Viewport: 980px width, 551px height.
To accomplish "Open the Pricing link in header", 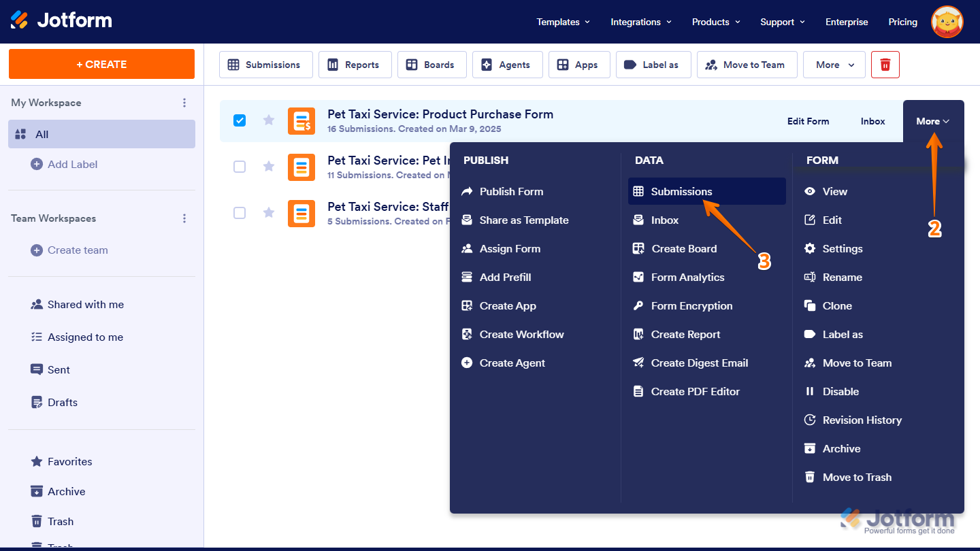I will pos(902,22).
